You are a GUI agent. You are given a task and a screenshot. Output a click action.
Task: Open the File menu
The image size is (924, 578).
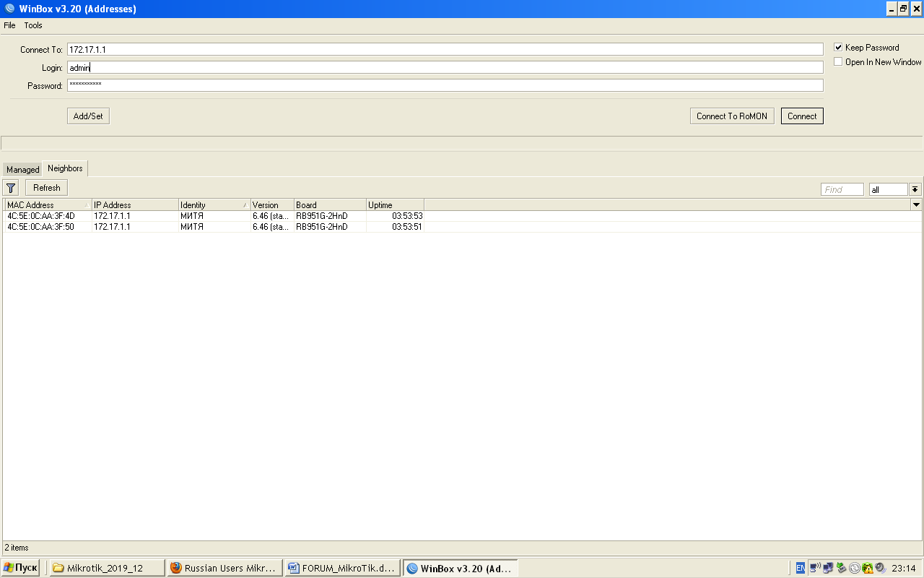9,25
